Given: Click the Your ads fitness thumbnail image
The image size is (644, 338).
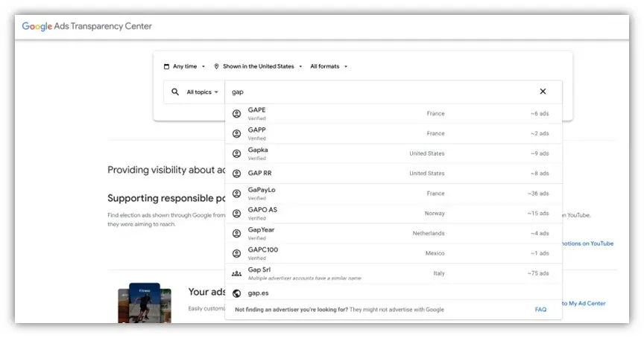Looking at the screenshot, I should pyautogui.click(x=145, y=303).
